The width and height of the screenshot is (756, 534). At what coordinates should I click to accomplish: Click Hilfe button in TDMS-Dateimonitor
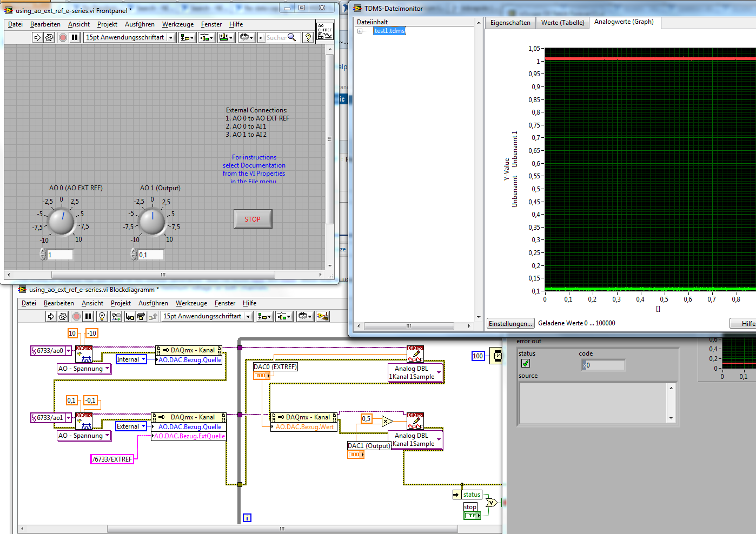pyautogui.click(x=745, y=323)
